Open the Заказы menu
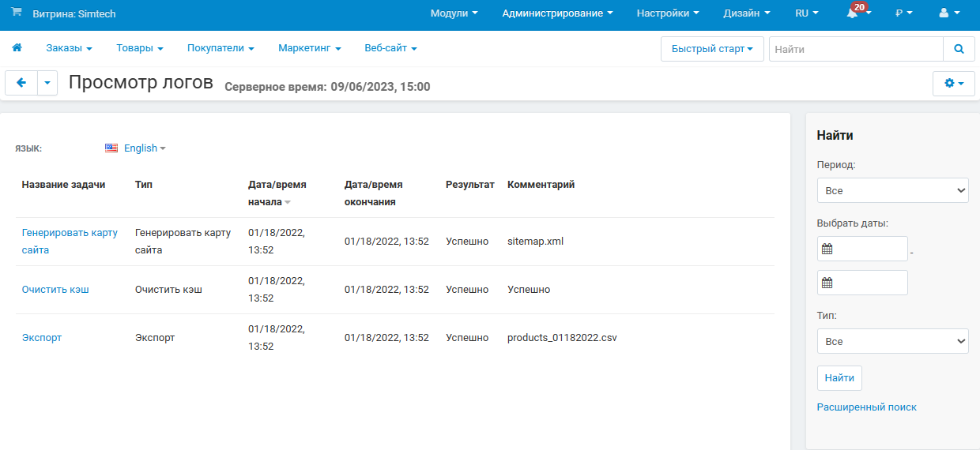980x450 pixels. (x=69, y=48)
